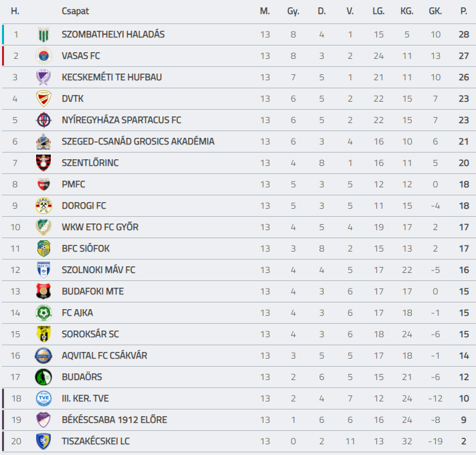
Task: Click the III. Ker. TVE logo
Action: coord(43,398)
